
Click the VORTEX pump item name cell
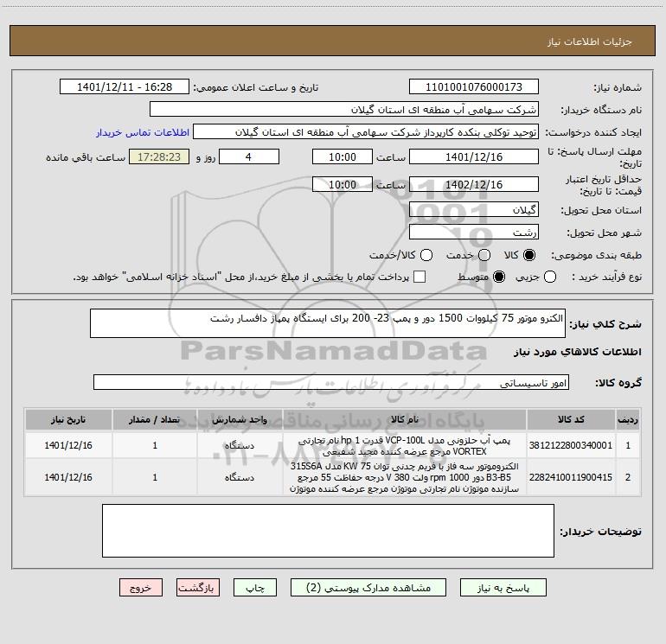(405, 445)
